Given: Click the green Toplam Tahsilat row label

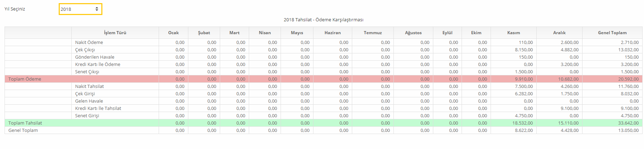Looking at the screenshot, I should (x=25, y=123).
